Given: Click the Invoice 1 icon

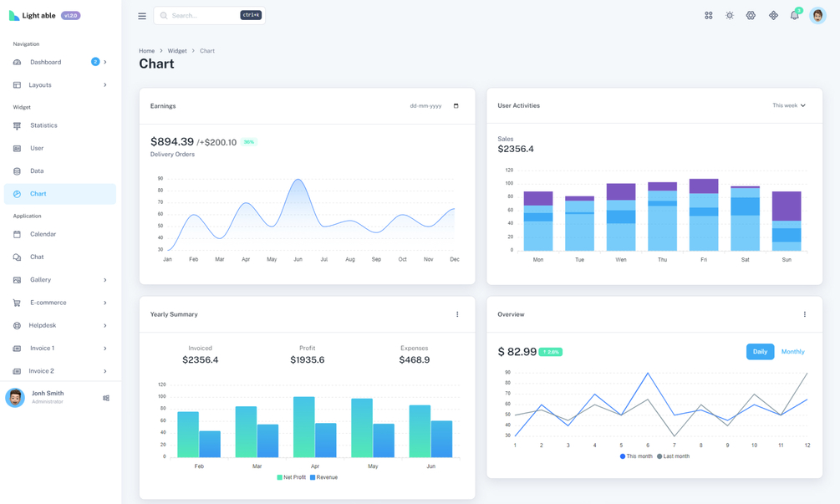Looking at the screenshot, I should pyautogui.click(x=18, y=349).
